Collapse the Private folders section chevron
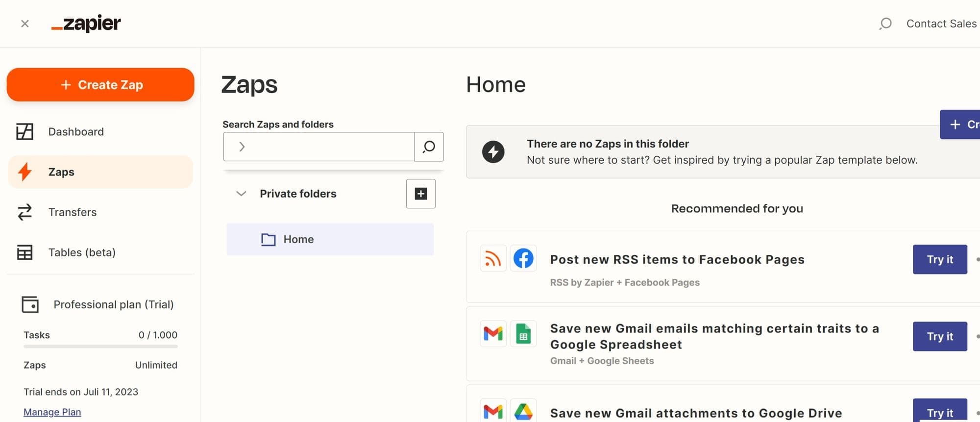 pyautogui.click(x=241, y=194)
